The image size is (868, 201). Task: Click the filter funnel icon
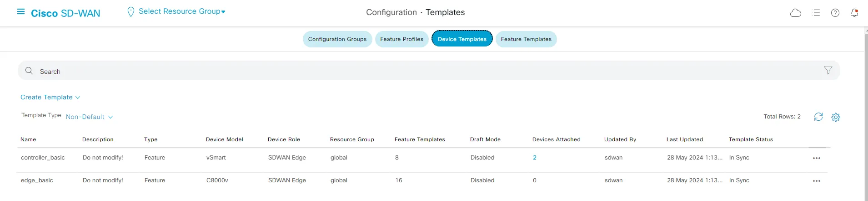(x=828, y=70)
